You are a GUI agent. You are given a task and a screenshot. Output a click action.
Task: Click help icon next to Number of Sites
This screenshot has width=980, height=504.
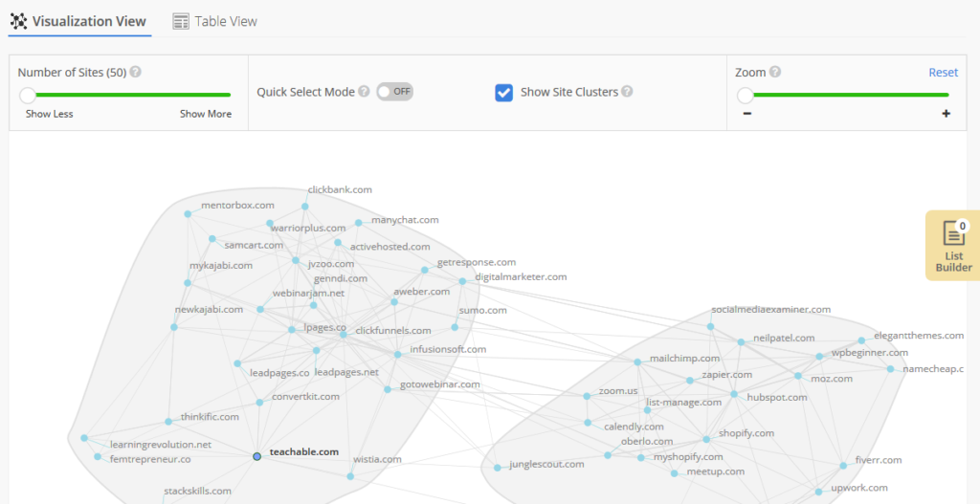coord(136,72)
